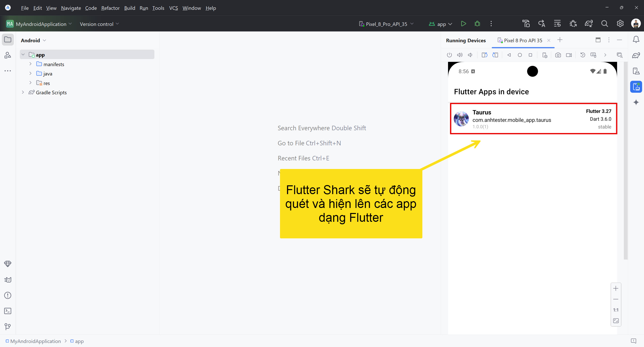Screen dimensions: 644x347
Task: Open the Refactor menu
Action: pyautogui.click(x=110, y=8)
